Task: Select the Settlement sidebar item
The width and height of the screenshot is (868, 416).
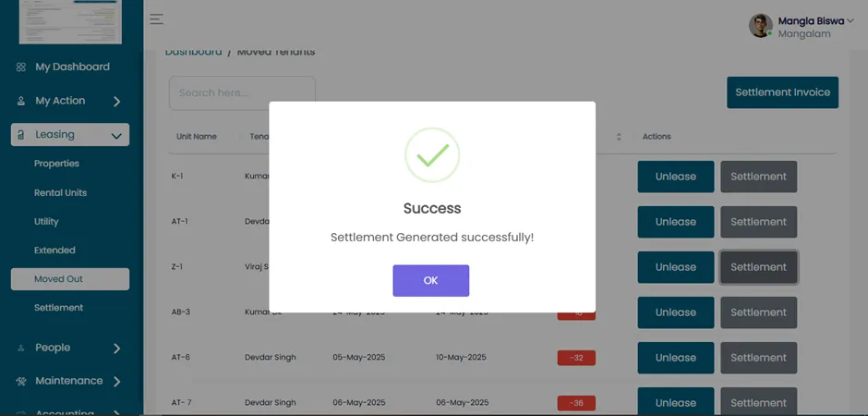Action: 59,308
